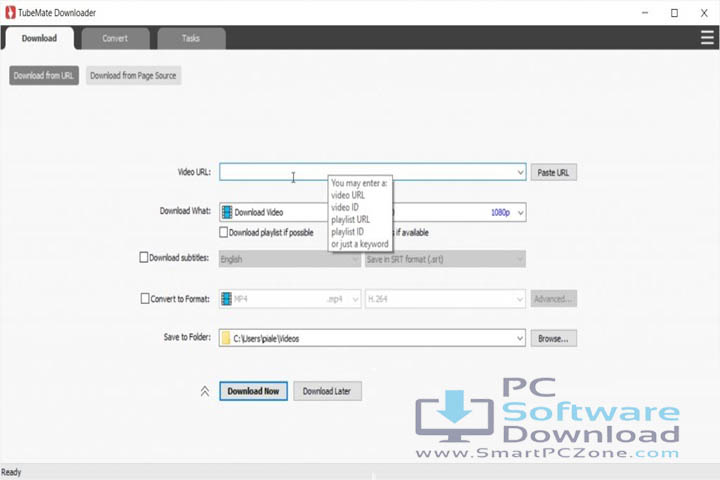Image resolution: width=720 pixels, height=480 pixels.
Task: Click the C:\Users\piale\Videos folder path
Action: pos(266,339)
